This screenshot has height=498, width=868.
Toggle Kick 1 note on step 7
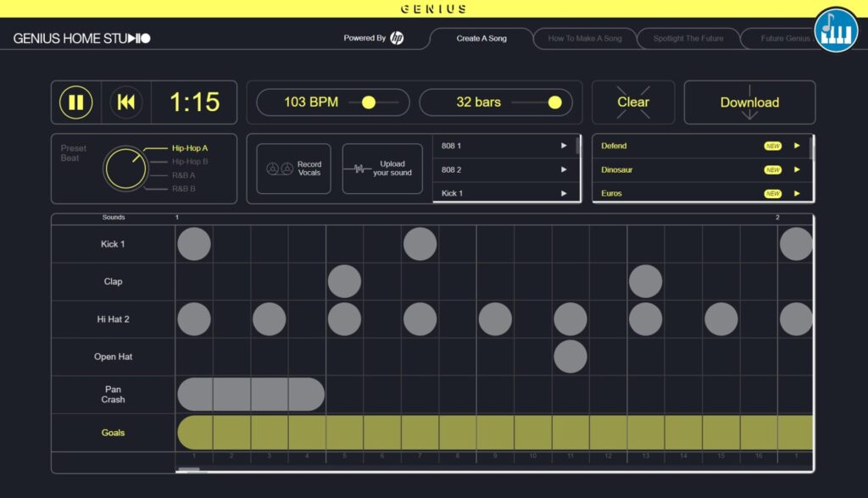point(420,244)
